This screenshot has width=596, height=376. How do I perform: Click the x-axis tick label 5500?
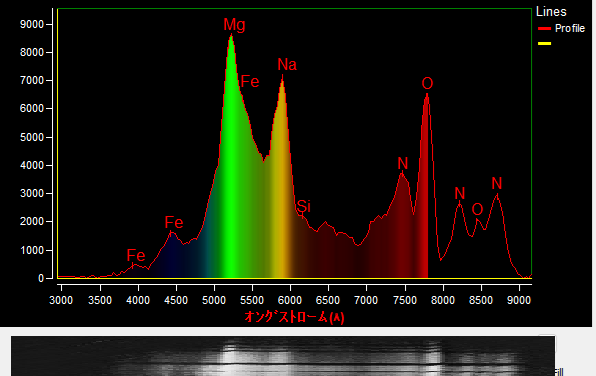252,300
